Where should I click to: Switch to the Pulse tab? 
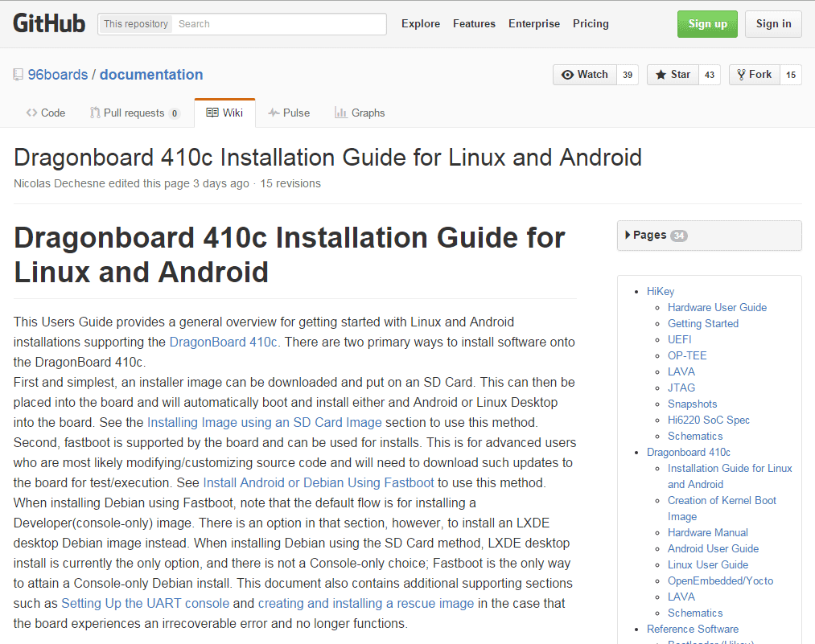point(289,113)
